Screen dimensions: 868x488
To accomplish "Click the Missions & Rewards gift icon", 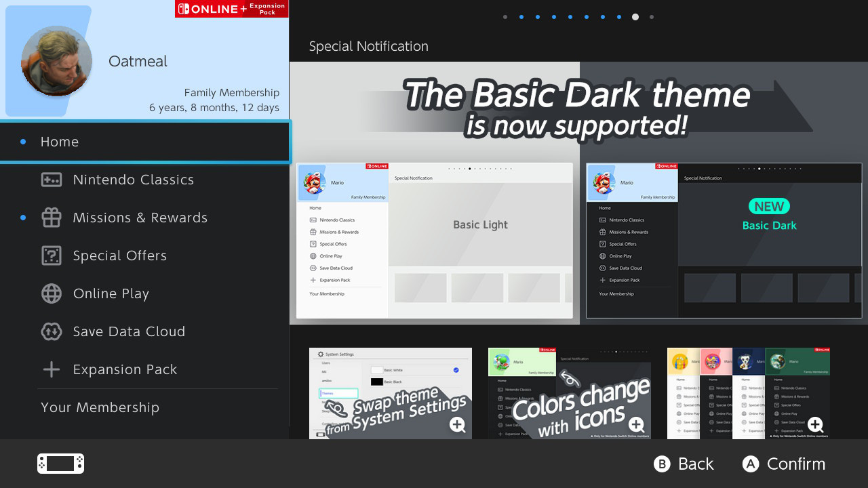I will click(52, 218).
